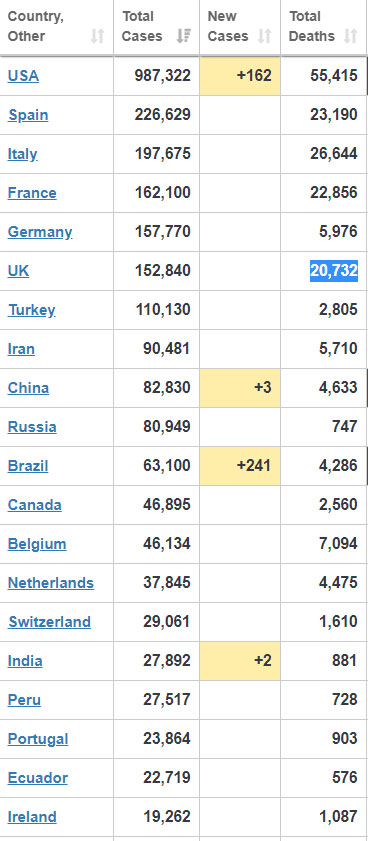Open the Turkey country link
The width and height of the screenshot is (368, 841).
(32, 310)
